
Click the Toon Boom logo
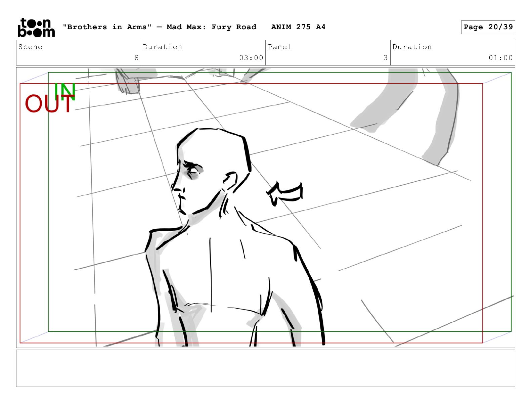tap(36, 27)
